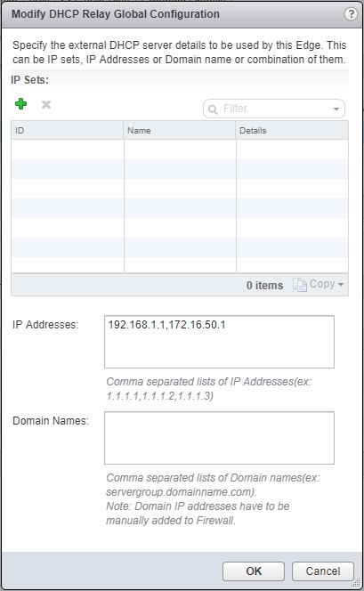The width and height of the screenshot is (364, 591).
Task: Click the dialog title bar text
Action: [x=116, y=14]
